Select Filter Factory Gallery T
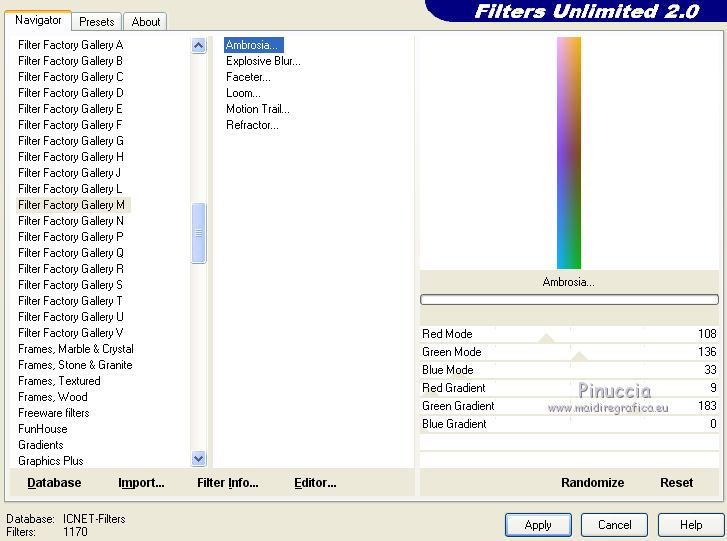This screenshot has width=727, height=541. point(70,301)
